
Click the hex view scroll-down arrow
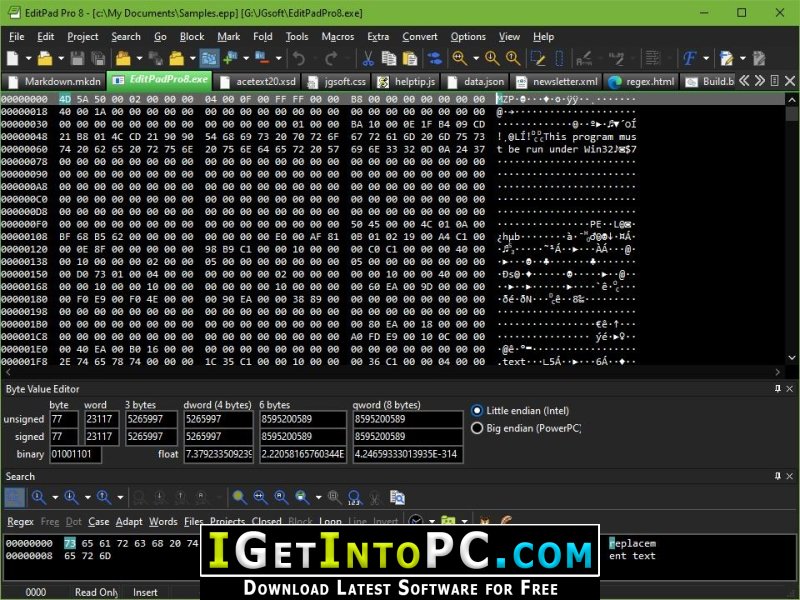(791, 358)
